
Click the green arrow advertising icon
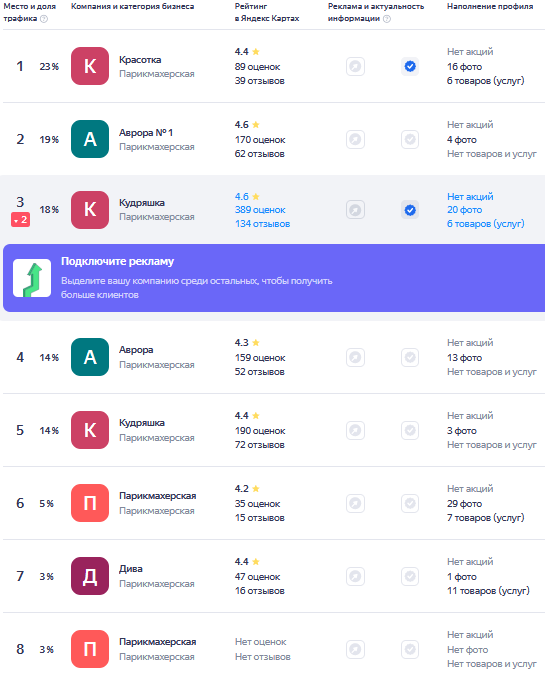(32, 278)
